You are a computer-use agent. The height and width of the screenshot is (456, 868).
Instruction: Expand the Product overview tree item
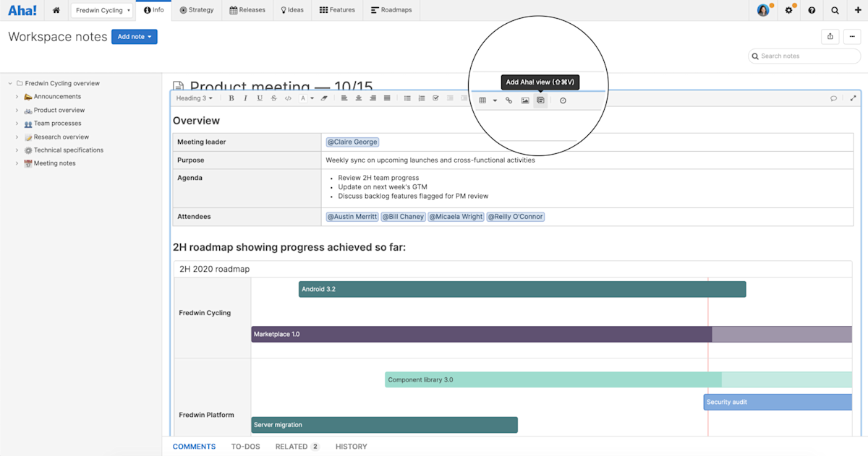17,110
